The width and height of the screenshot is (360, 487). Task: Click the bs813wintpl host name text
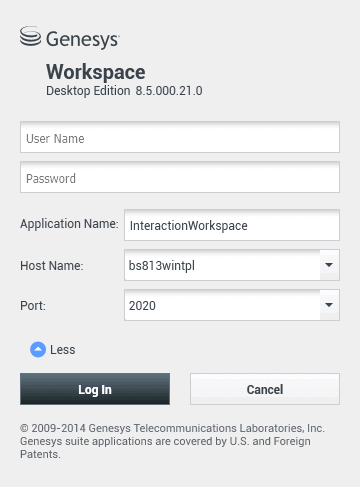coord(162,266)
